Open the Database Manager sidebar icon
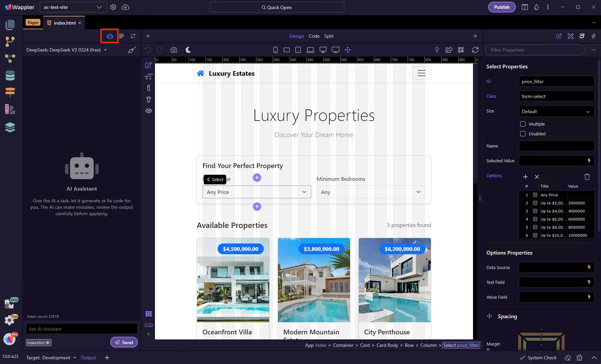The image size is (601, 364). click(x=10, y=75)
